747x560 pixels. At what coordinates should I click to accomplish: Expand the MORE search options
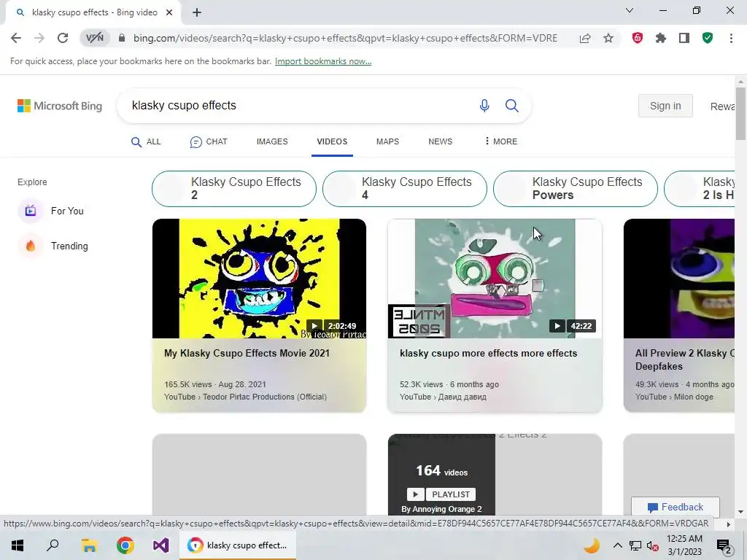click(x=500, y=141)
